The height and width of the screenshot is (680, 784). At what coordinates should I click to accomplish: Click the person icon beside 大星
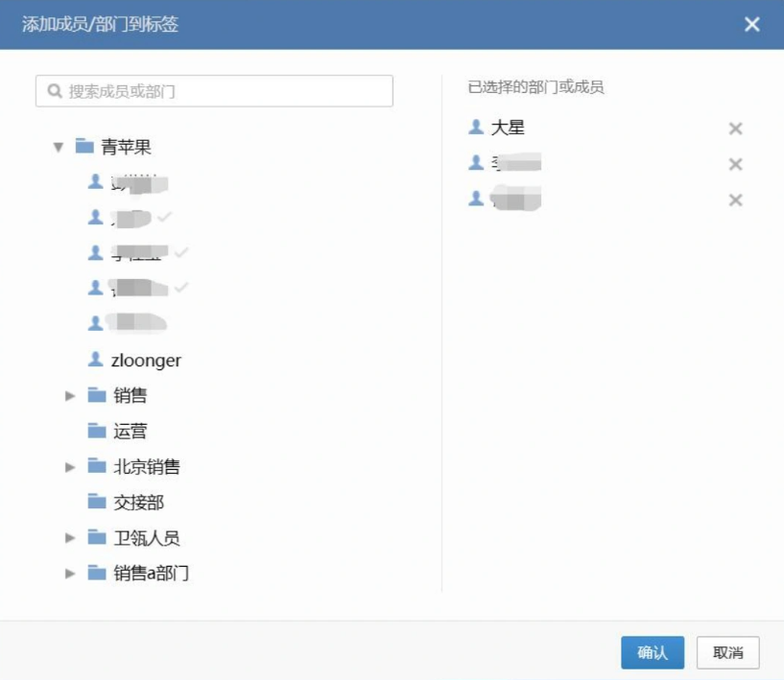click(x=476, y=127)
